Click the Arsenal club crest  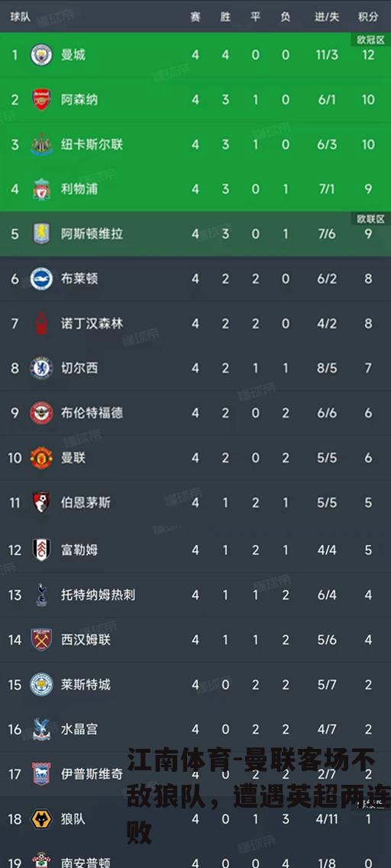click(41, 100)
